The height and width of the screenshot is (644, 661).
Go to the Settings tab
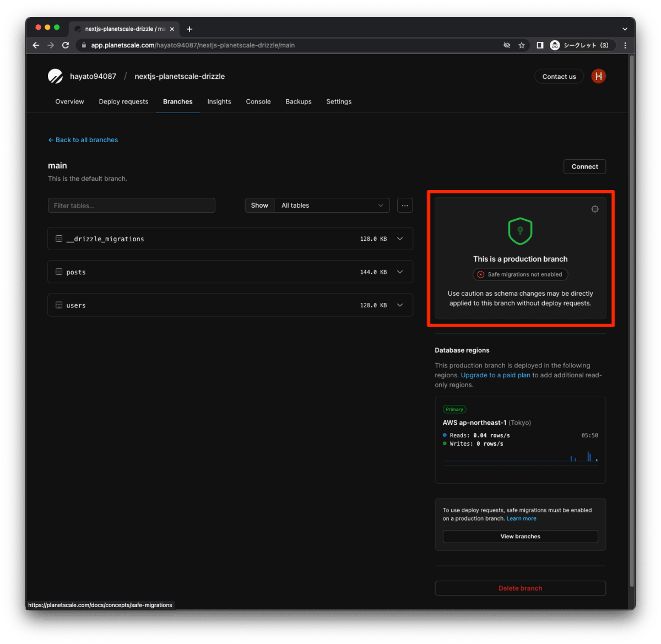(339, 101)
